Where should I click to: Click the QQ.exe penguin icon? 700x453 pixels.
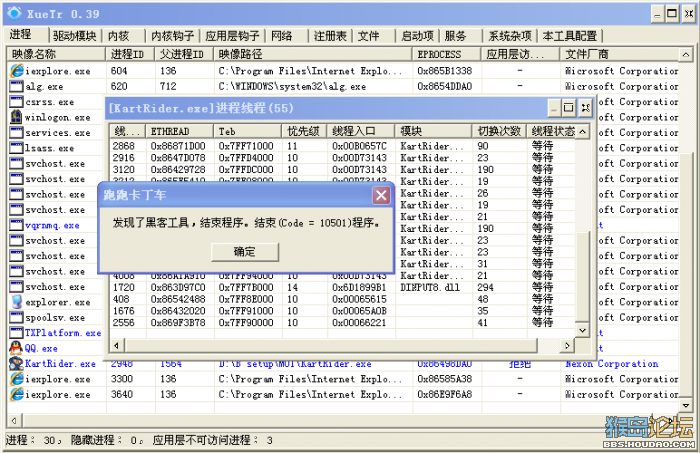(x=17, y=348)
